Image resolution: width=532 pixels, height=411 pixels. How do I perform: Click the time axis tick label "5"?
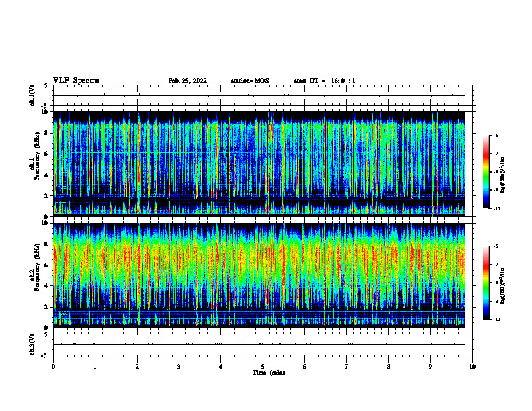pyautogui.click(x=263, y=367)
